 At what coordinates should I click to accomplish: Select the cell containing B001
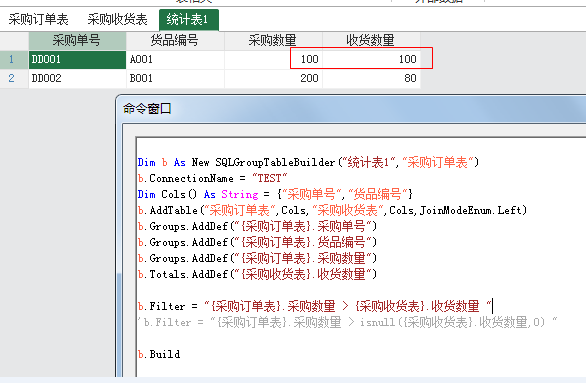(x=175, y=78)
